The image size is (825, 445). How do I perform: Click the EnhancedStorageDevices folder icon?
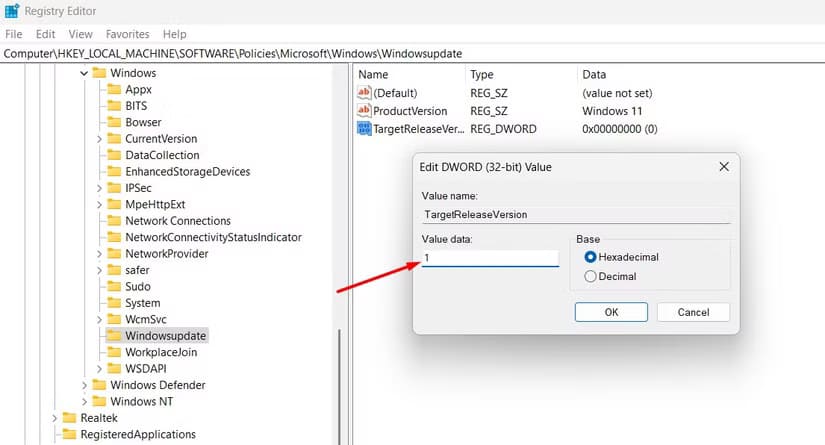pos(114,171)
